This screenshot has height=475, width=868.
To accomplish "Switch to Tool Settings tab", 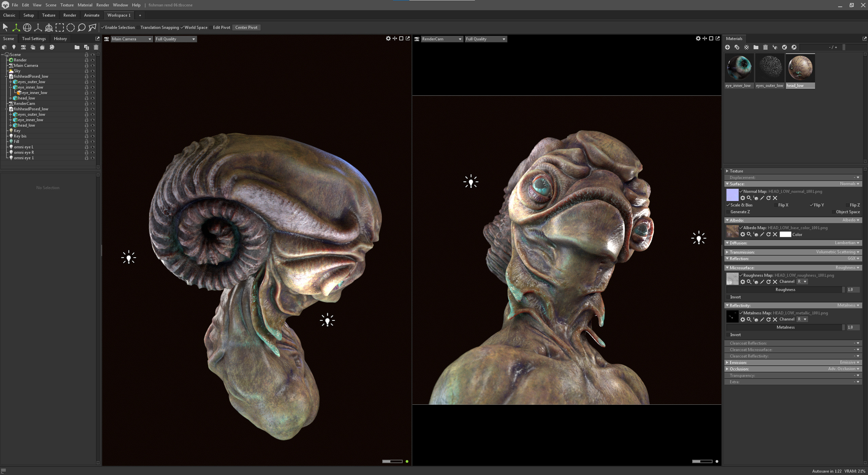I will point(34,39).
